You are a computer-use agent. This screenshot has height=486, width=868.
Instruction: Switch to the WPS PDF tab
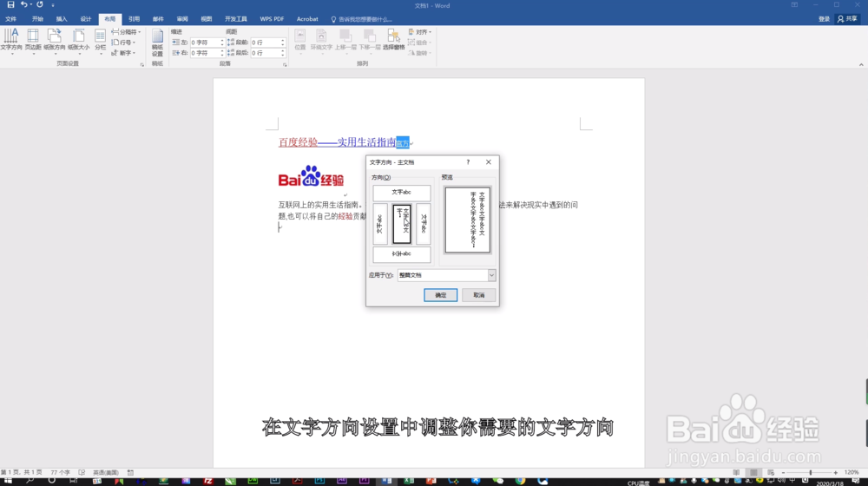(272, 19)
